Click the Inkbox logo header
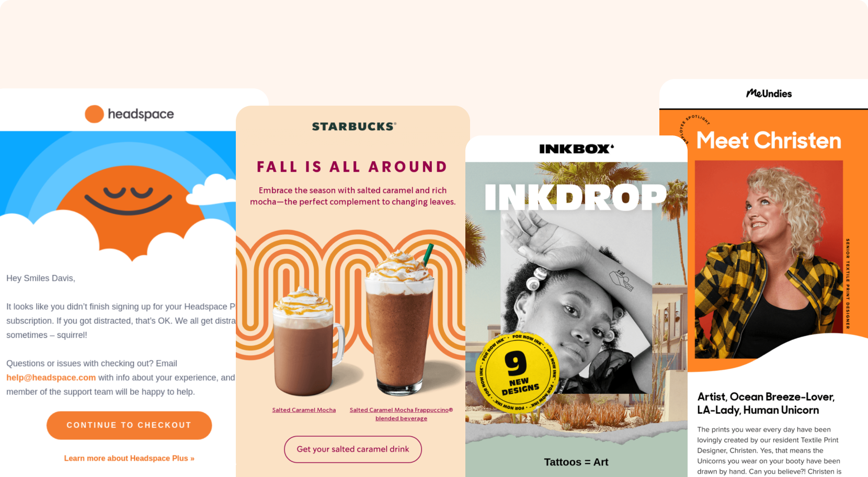This screenshot has width=868, height=477. [x=576, y=149]
